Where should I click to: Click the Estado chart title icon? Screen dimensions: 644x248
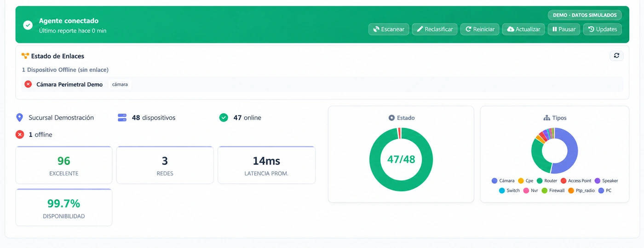[x=391, y=118]
